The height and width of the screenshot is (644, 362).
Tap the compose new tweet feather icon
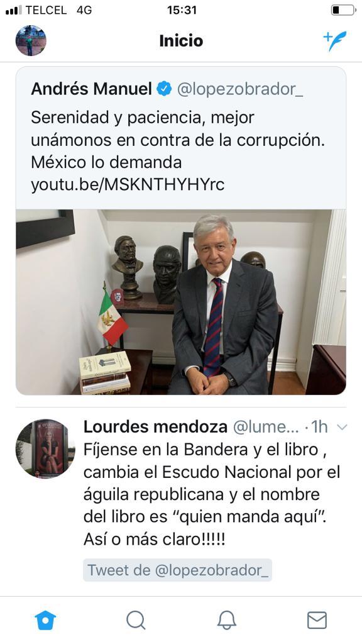click(x=335, y=41)
